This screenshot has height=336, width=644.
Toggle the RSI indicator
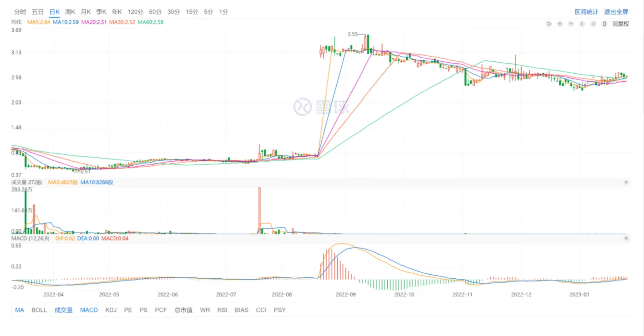pyautogui.click(x=222, y=310)
